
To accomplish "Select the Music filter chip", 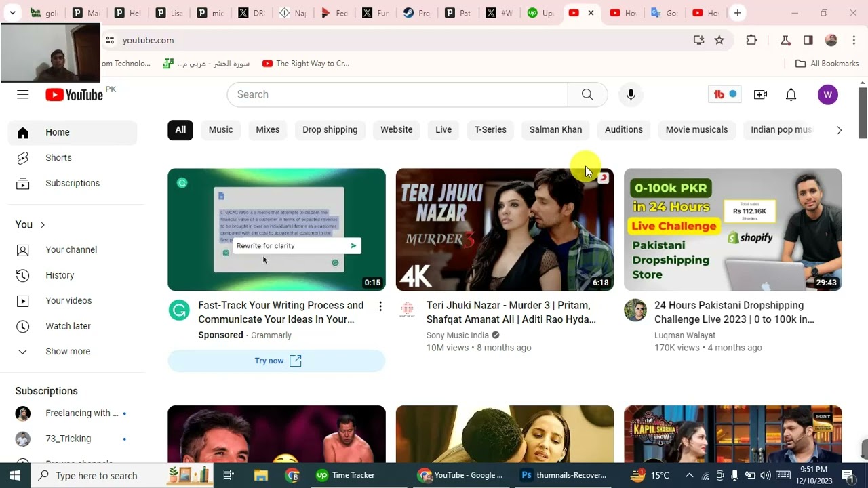I will click(x=220, y=130).
